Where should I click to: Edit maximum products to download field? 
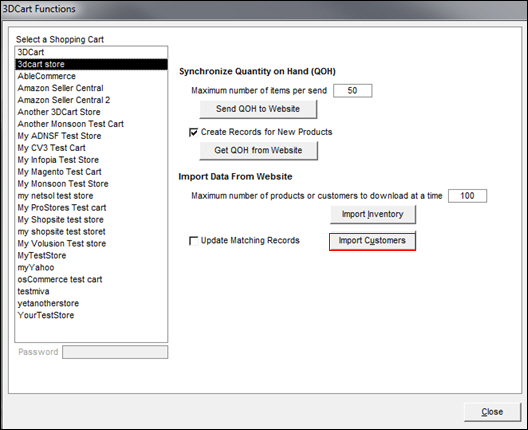[x=467, y=196]
